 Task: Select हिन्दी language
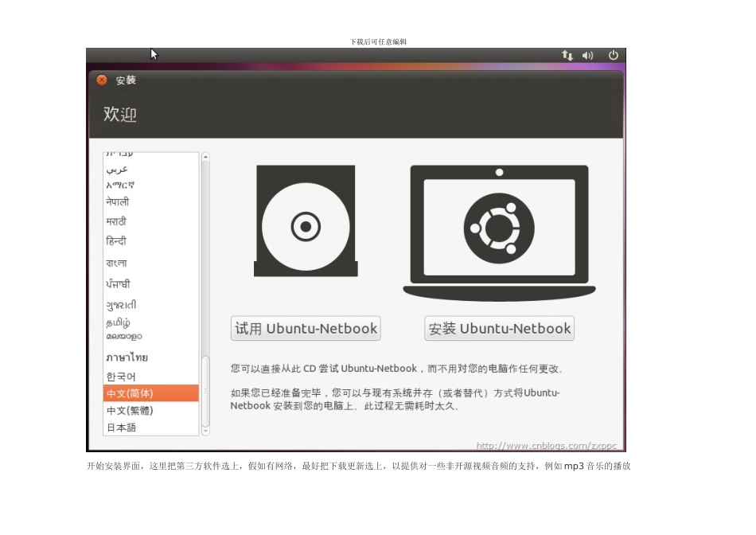coord(151,240)
